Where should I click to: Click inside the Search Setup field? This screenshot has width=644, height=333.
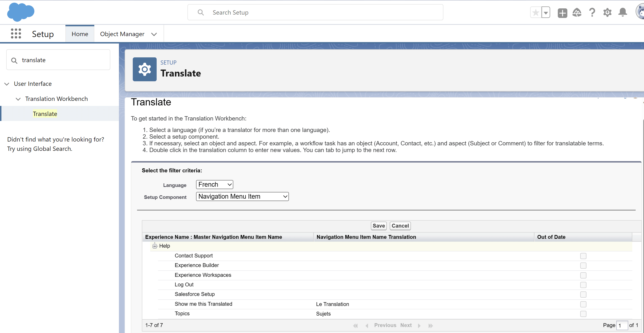pyautogui.click(x=315, y=12)
